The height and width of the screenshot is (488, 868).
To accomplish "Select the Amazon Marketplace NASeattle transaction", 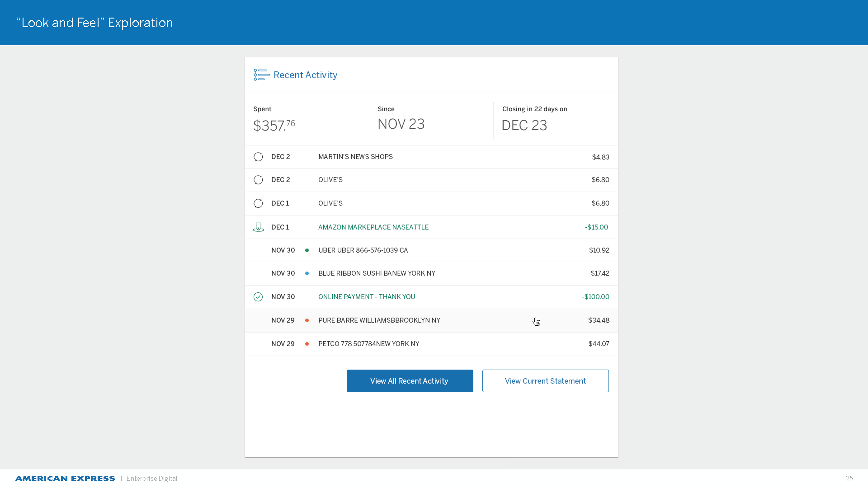I will pyautogui.click(x=373, y=227).
